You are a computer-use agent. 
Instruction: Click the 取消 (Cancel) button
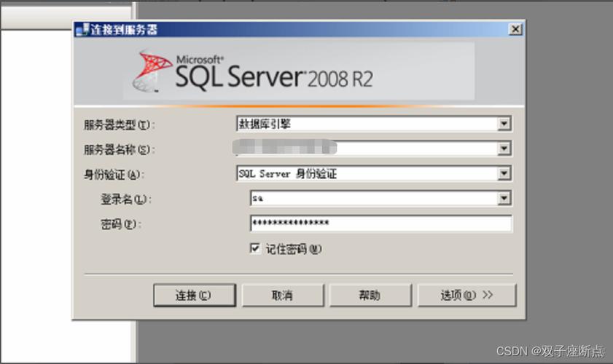(x=283, y=296)
